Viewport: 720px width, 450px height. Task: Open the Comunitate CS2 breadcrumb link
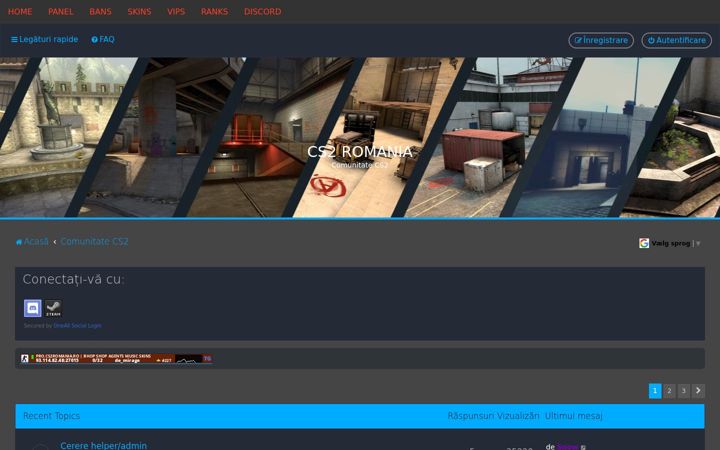94,242
